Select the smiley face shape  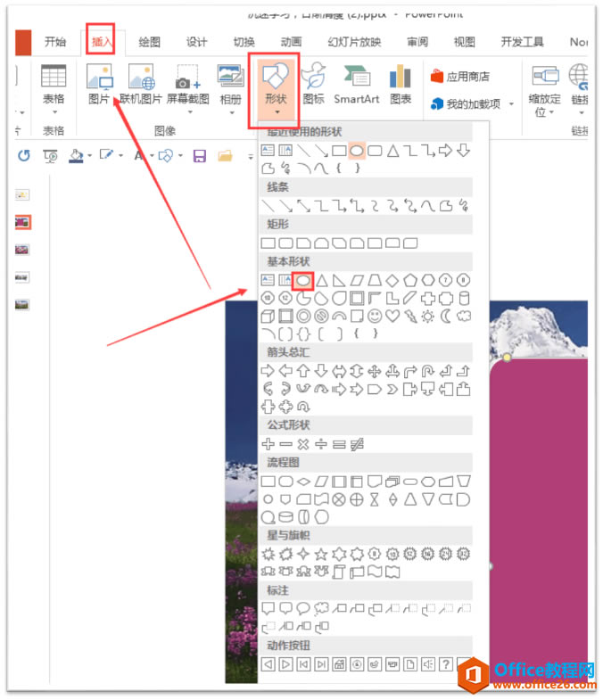coord(375,316)
